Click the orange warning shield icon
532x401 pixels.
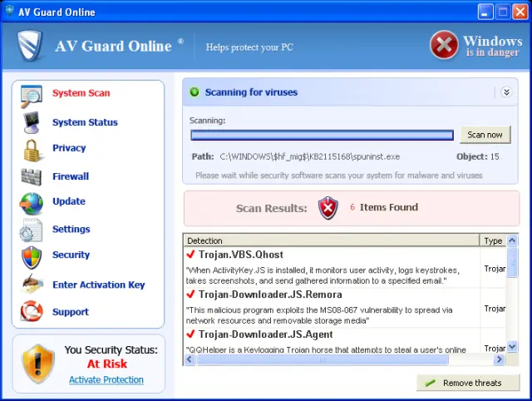38,364
